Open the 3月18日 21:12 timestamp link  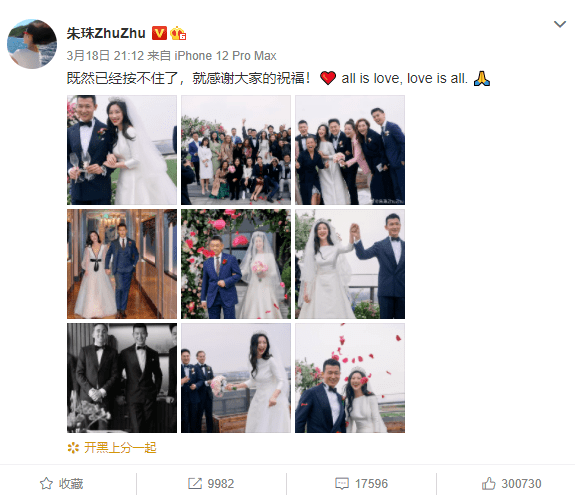pos(105,56)
